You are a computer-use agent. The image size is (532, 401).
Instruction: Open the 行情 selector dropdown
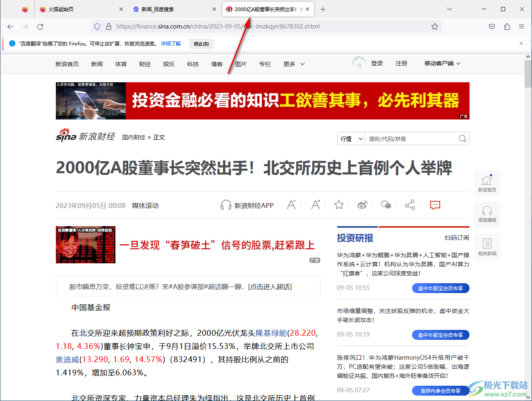(x=352, y=138)
